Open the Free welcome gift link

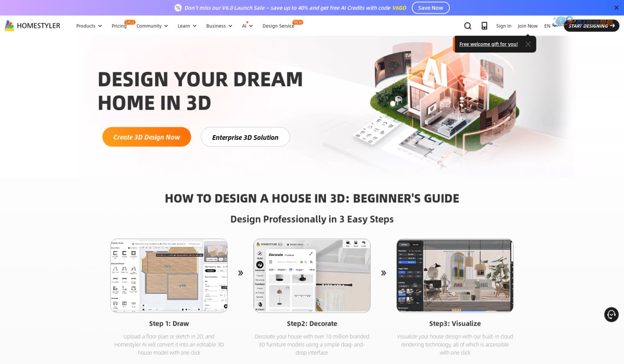[488, 44]
